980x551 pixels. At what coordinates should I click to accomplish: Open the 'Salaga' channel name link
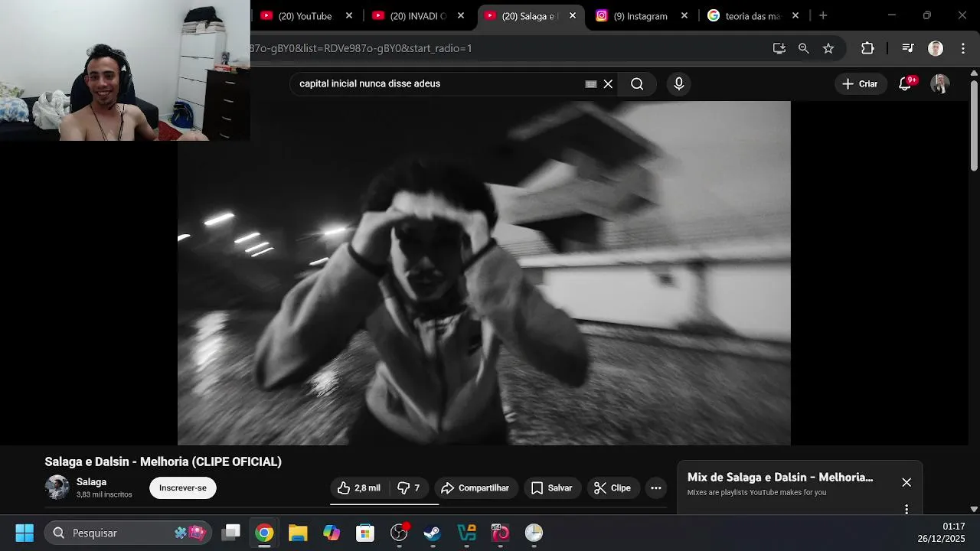91,482
